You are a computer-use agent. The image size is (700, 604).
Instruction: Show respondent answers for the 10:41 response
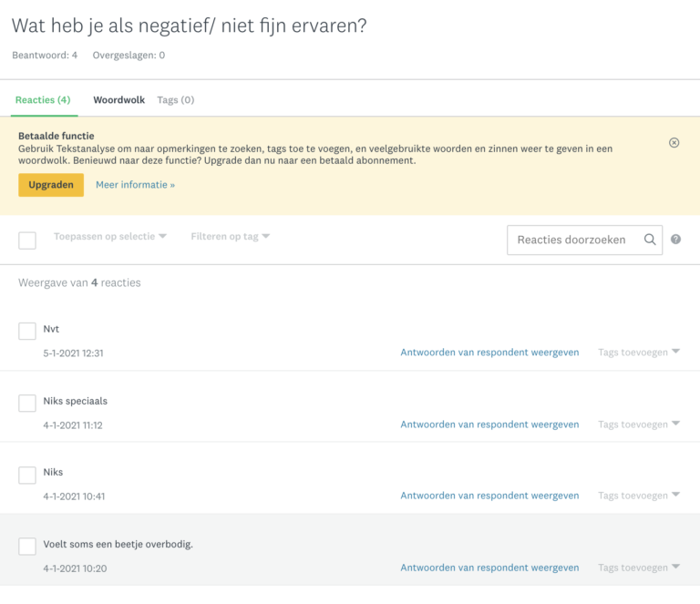(489, 496)
